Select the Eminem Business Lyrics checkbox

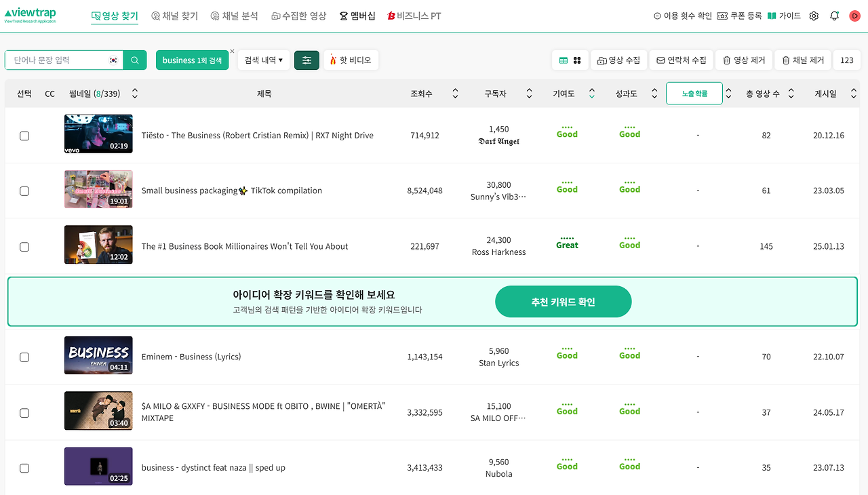24,357
